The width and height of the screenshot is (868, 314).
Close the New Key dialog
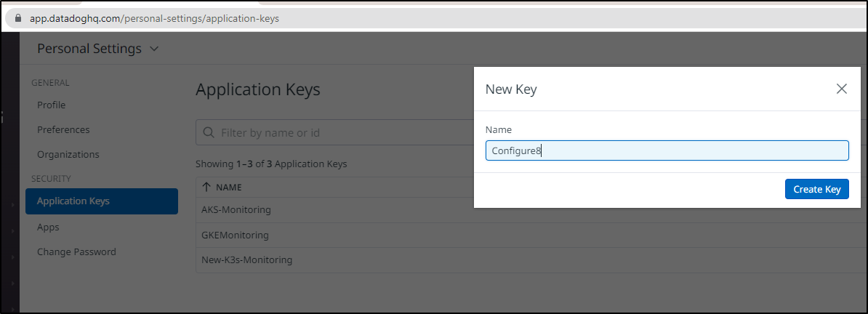tap(841, 89)
